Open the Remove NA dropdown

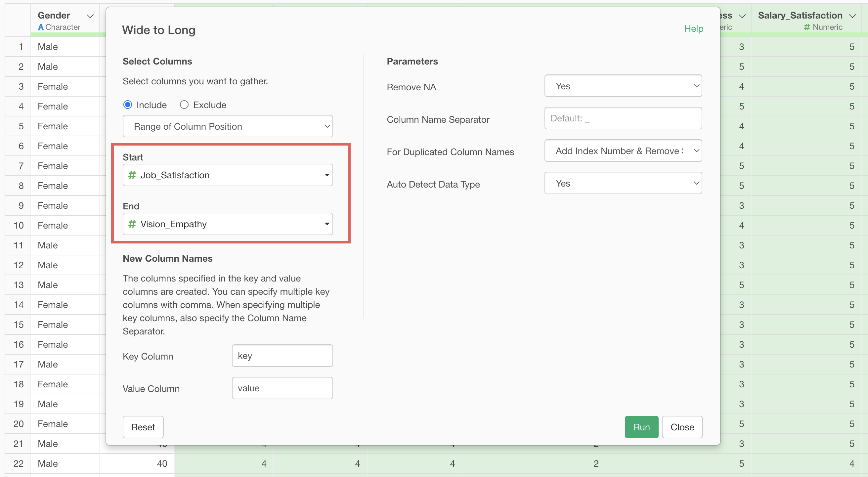click(x=623, y=86)
